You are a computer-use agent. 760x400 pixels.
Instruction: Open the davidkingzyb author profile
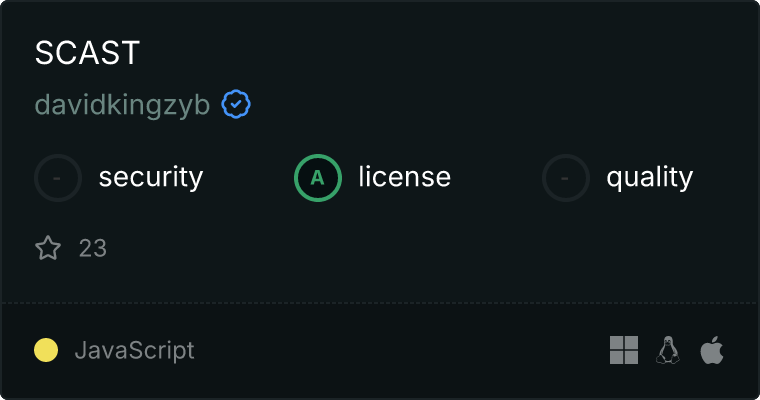122,105
